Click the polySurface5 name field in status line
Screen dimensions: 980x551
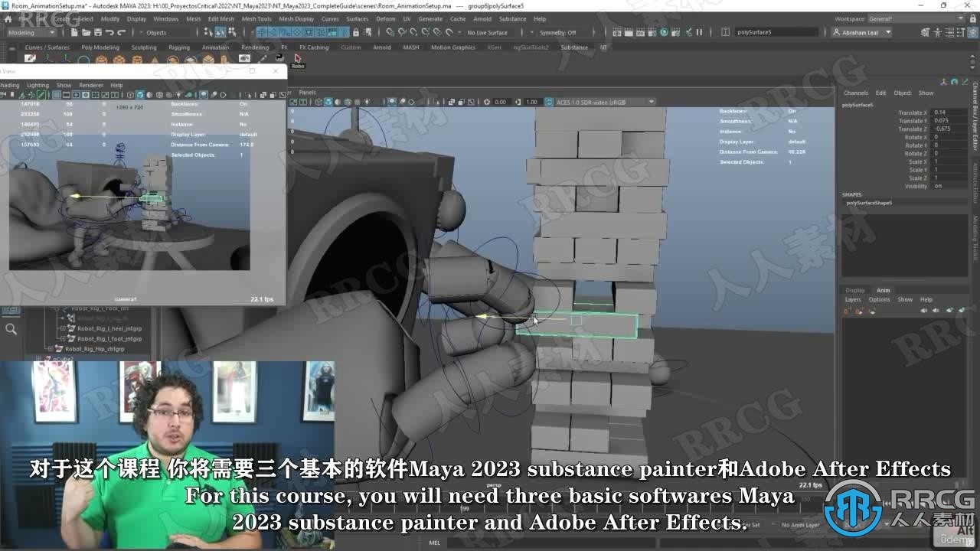tap(776, 32)
